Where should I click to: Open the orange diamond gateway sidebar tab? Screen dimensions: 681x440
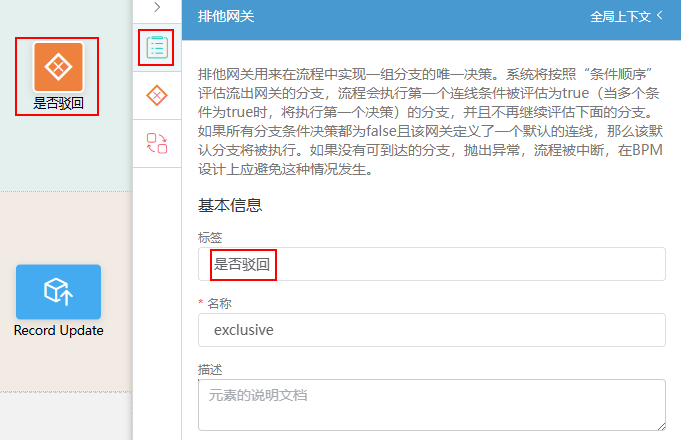(157, 96)
